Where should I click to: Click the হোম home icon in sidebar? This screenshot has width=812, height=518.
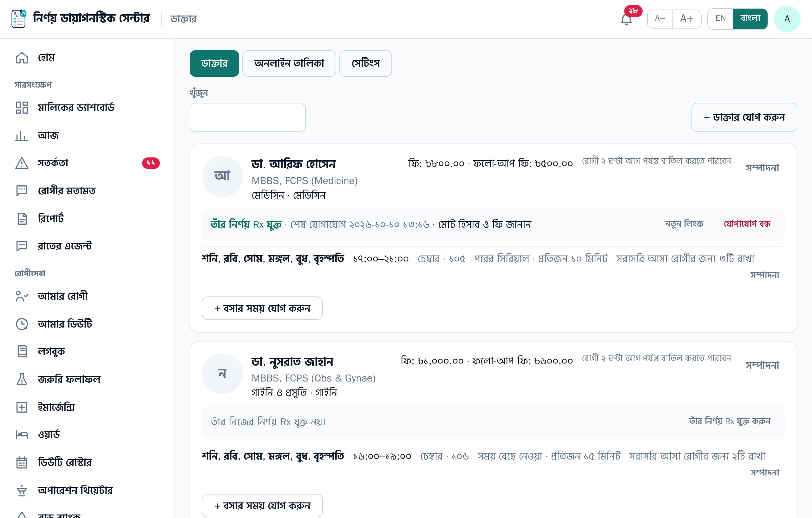[x=22, y=58]
